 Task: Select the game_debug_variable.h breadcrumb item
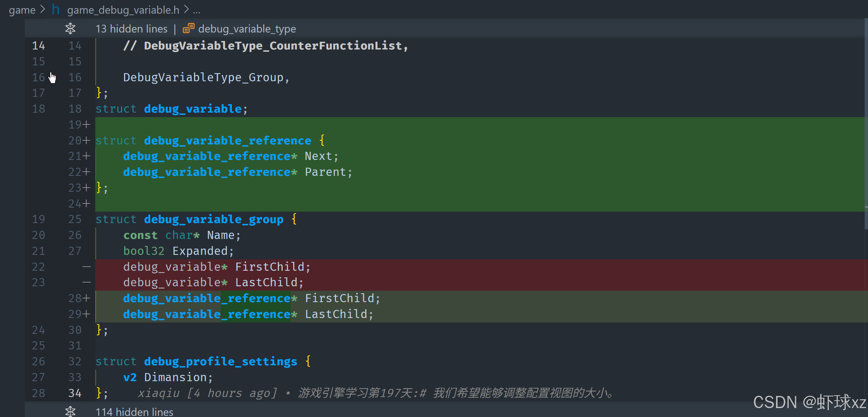pyautogui.click(x=123, y=10)
